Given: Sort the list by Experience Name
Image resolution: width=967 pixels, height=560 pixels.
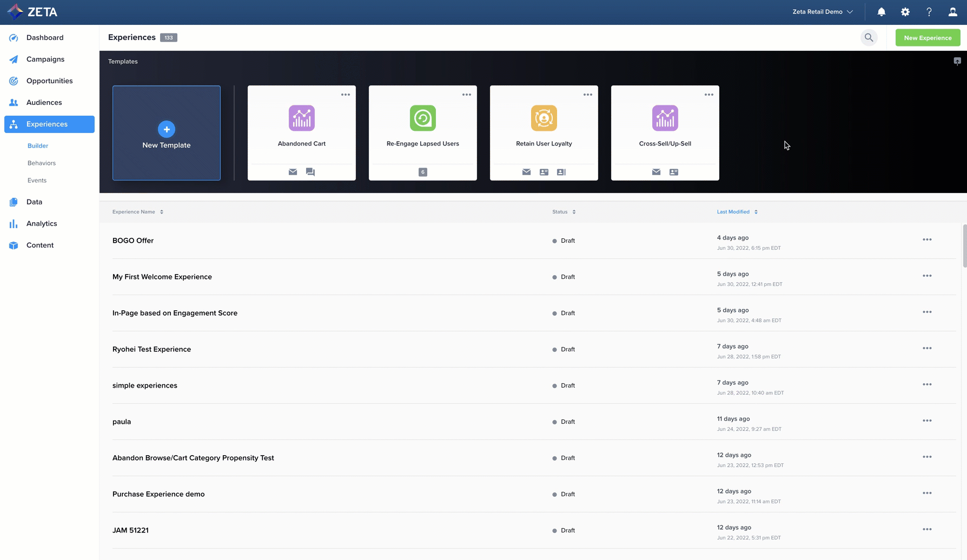Looking at the screenshot, I should tap(137, 212).
